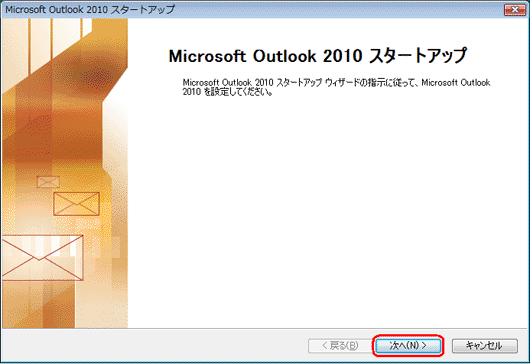Click the 2010 を設定してください。 text line
The height and width of the screenshot is (364, 530).
pos(227,92)
